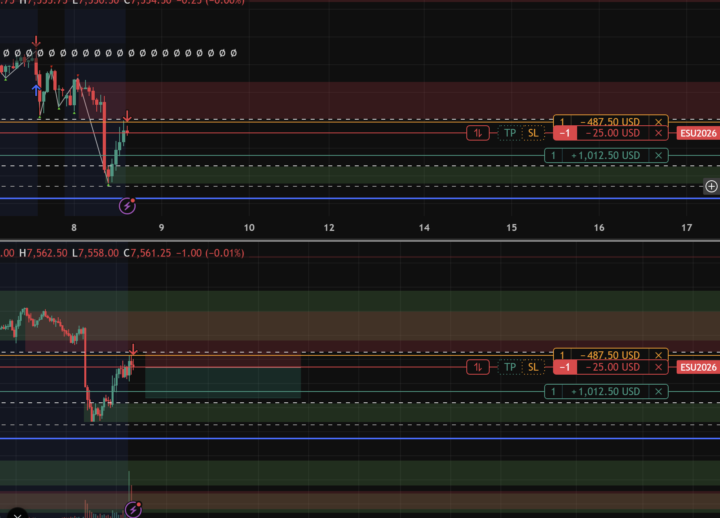
Task: Click the SL button on upper chart position line
Action: [x=533, y=133]
